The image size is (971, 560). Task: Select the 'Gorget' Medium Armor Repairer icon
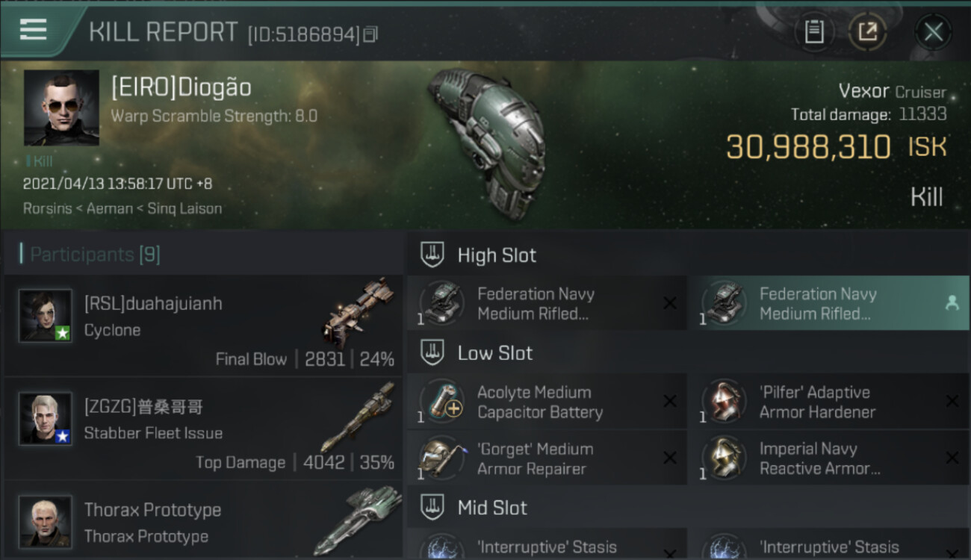443,458
